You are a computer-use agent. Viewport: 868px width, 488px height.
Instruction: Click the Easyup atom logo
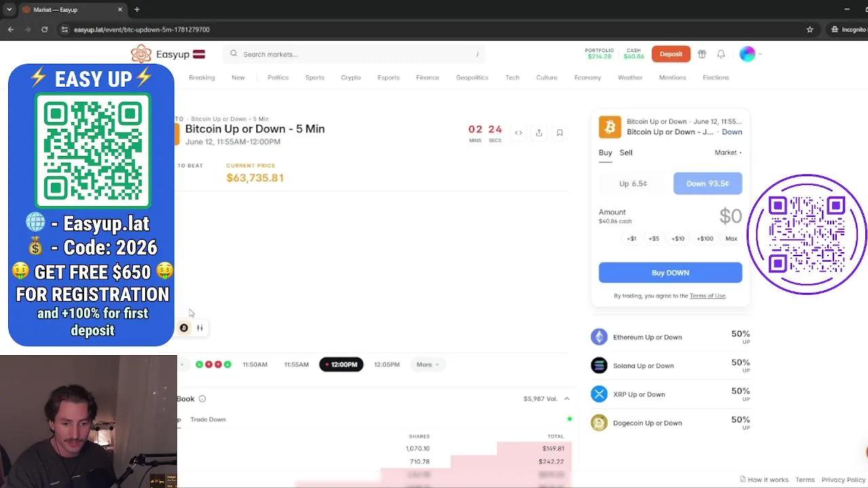pos(141,54)
